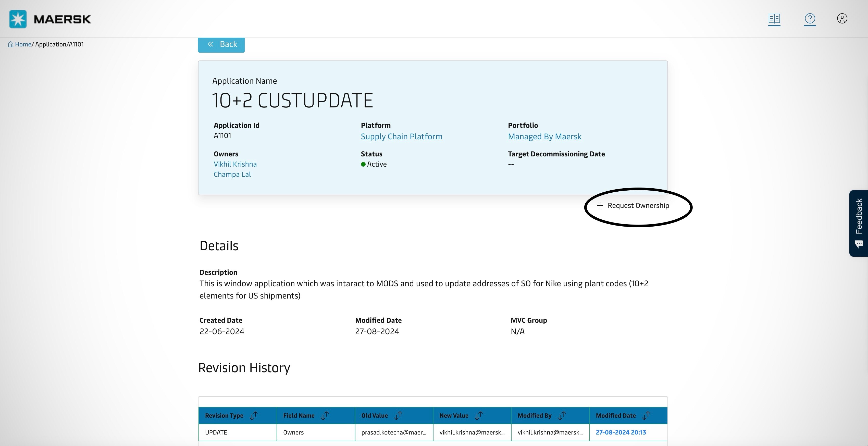Click the home icon in breadcrumb
The height and width of the screenshot is (446, 868).
tap(11, 44)
